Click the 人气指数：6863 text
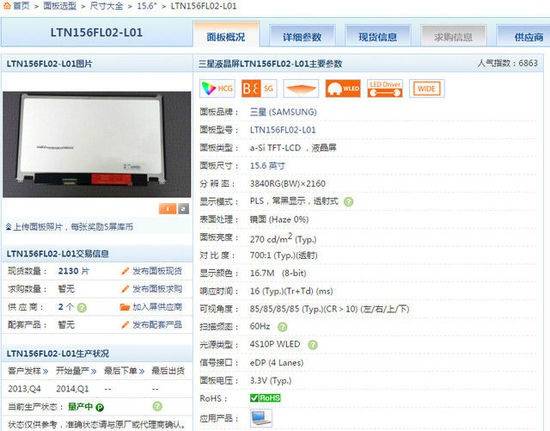This screenshot has width=550, height=431. coord(507,63)
